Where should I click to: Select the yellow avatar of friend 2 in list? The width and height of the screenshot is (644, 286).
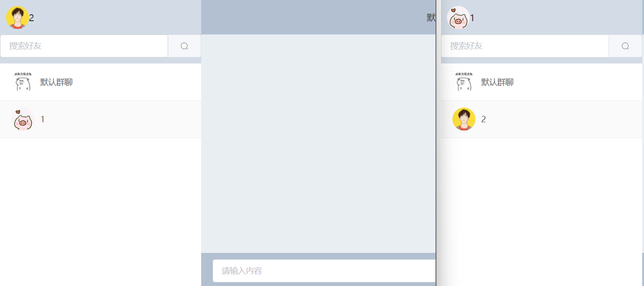click(464, 119)
